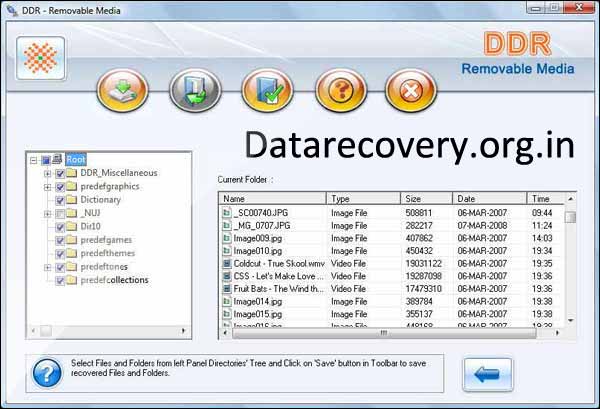Click the predefgraphics folder icon
This screenshot has height=409, width=600.
tap(72, 186)
